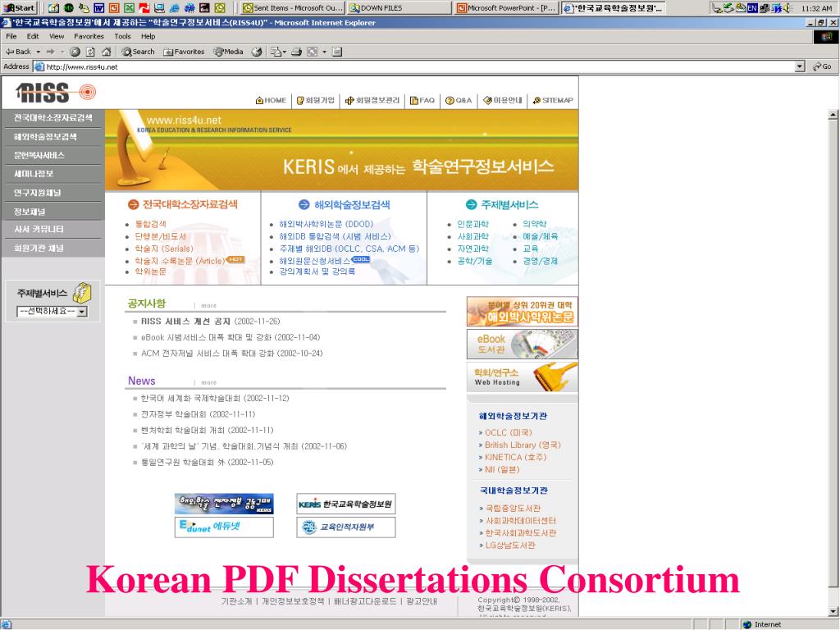This screenshot has height=630, width=840.
Task: Expand the Mail button dropdown arrow
Action: coord(284,52)
